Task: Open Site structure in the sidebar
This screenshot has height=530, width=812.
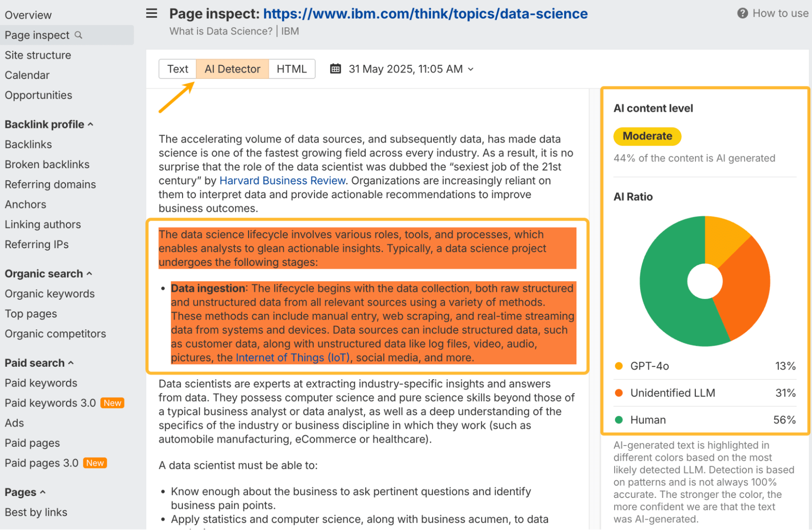Action: [x=38, y=55]
